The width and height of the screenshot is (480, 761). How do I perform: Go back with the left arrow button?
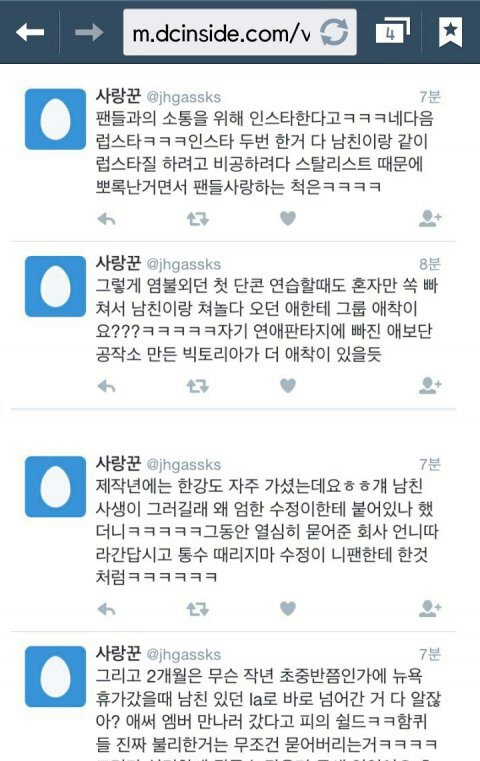[30, 33]
